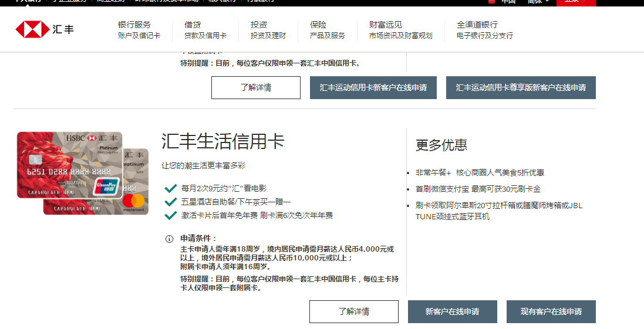The height and width of the screenshot is (329, 644).
Task: Open the 财富远见 navigation menu
Action: (400, 30)
